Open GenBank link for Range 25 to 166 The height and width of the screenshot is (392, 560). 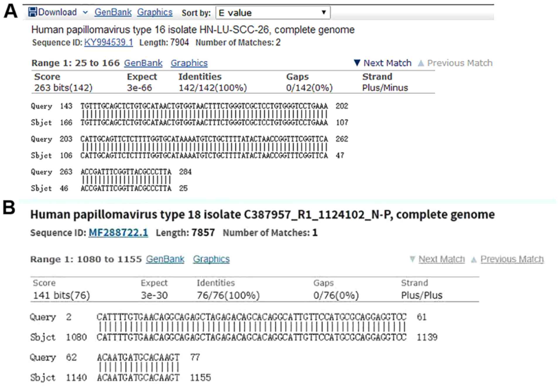[x=143, y=63]
